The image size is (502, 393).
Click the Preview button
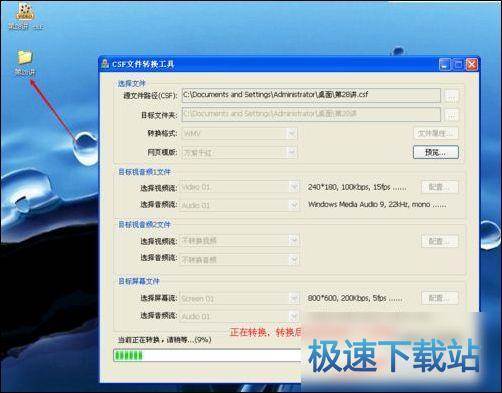[x=436, y=152]
